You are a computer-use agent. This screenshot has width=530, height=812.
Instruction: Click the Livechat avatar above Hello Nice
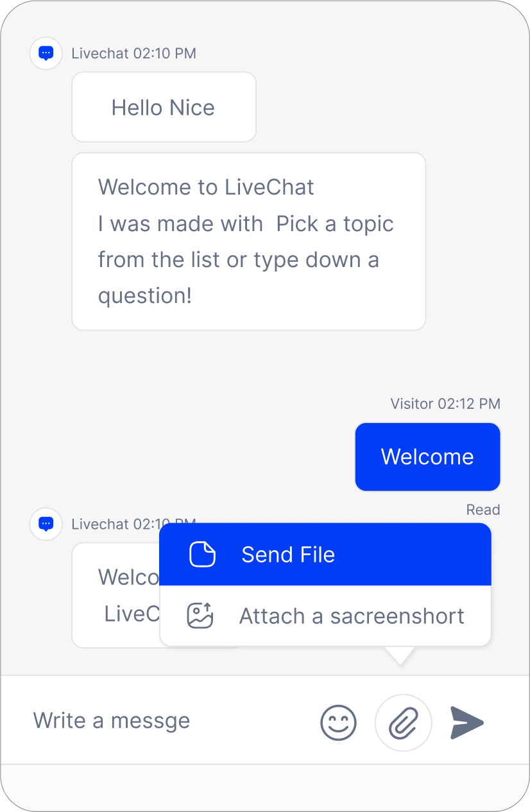pyautogui.click(x=46, y=53)
